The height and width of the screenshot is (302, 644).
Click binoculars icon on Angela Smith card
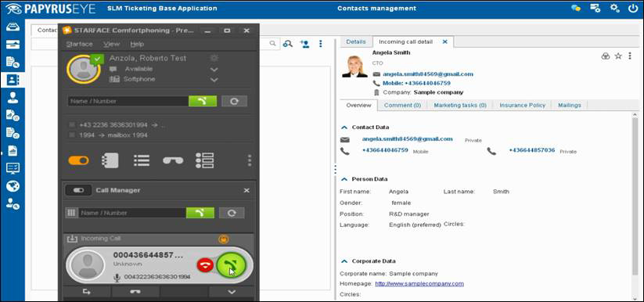[x=606, y=56]
